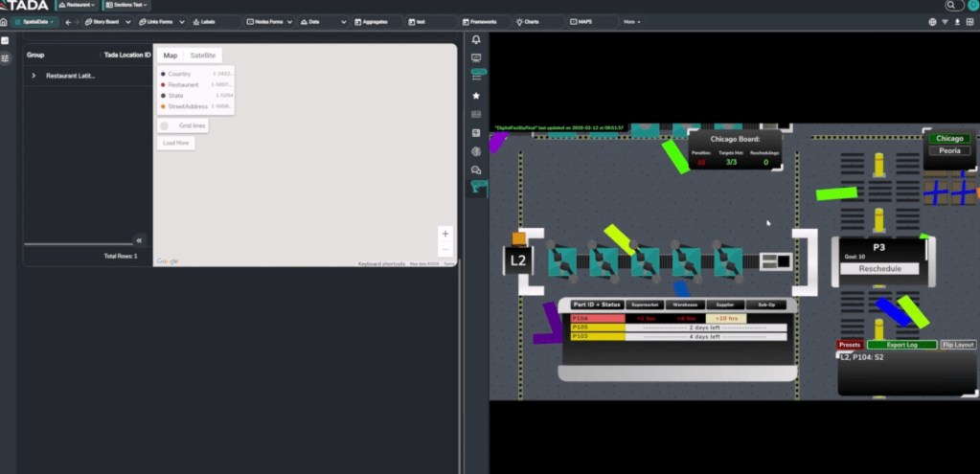Viewport: 980px width, 474px height.
Task: Toggle the Grid lines switch
Action: [165, 125]
